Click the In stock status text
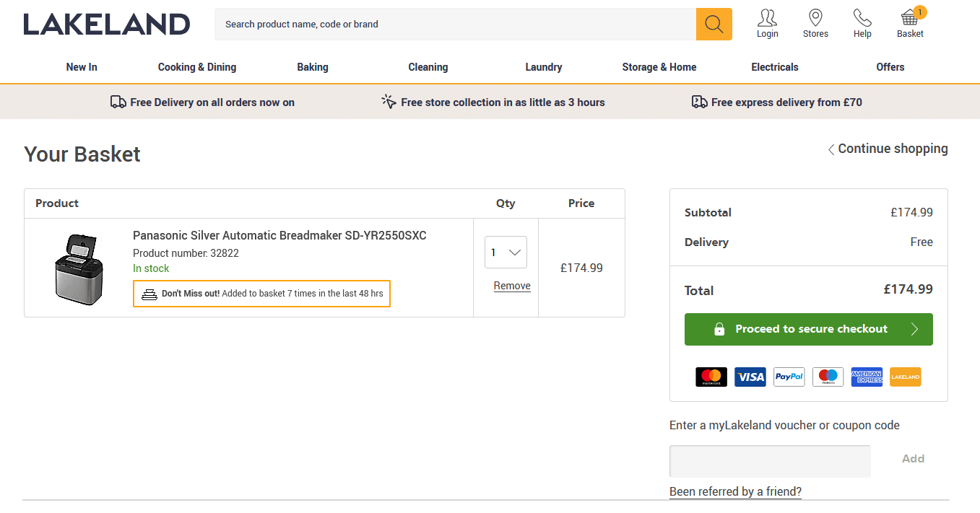The width and height of the screenshot is (980, 513). (x=151, y=268)
